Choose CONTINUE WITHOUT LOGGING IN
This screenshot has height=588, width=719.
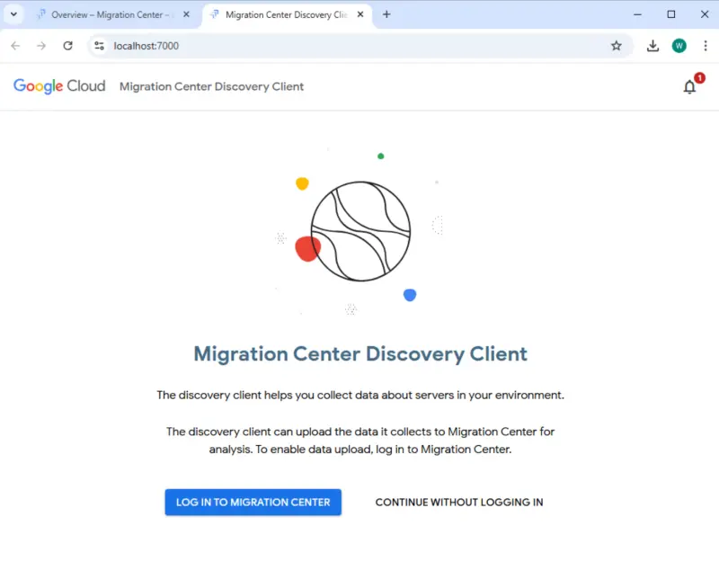[x=458, y=502]
